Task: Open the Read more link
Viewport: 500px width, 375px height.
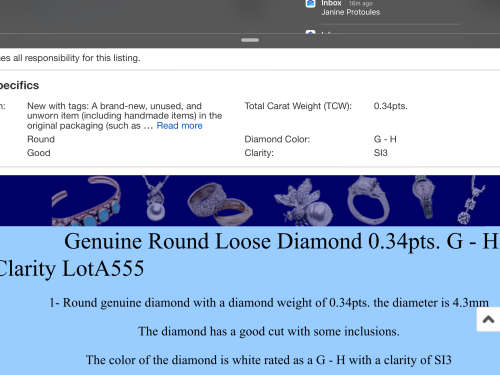Action: [x=179, y=126]
